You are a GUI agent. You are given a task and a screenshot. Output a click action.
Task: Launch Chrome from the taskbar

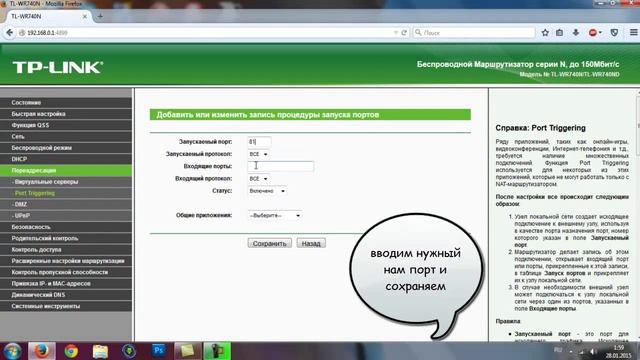tap(71, 351)
